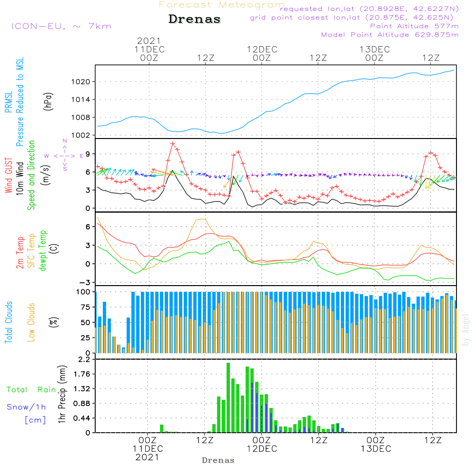Click the 0.88 precipitation tick label
The width and height of the screenshot is (476, 476).
click(82, 404)
